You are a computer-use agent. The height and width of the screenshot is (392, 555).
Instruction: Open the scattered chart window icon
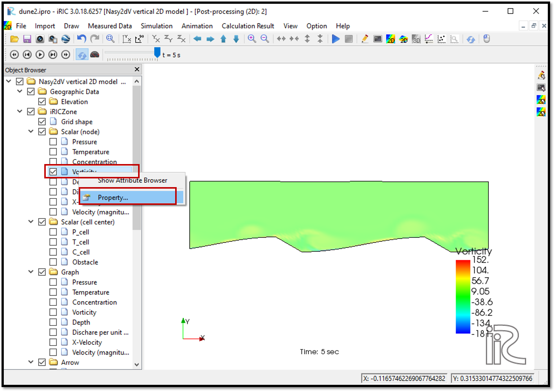(x=442, y=39)
